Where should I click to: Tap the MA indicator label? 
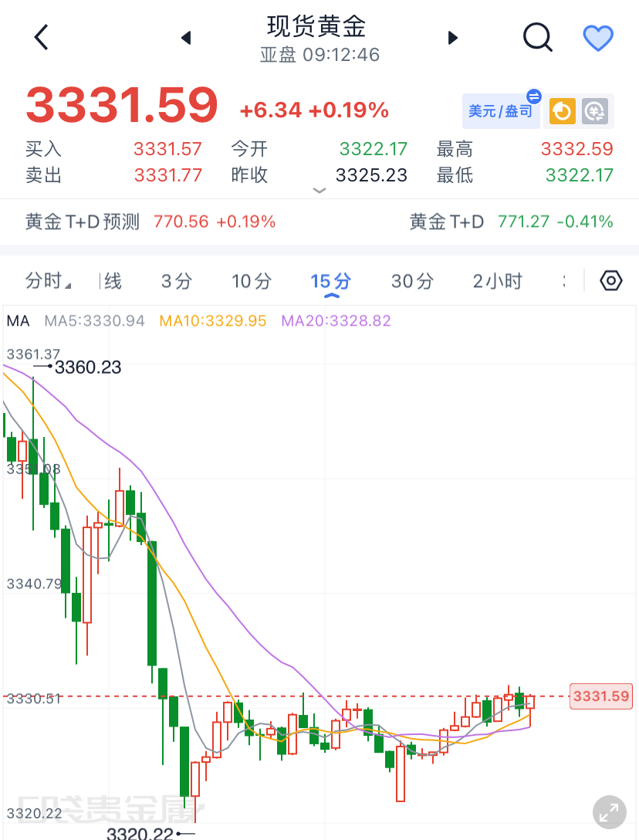(18, 321)
